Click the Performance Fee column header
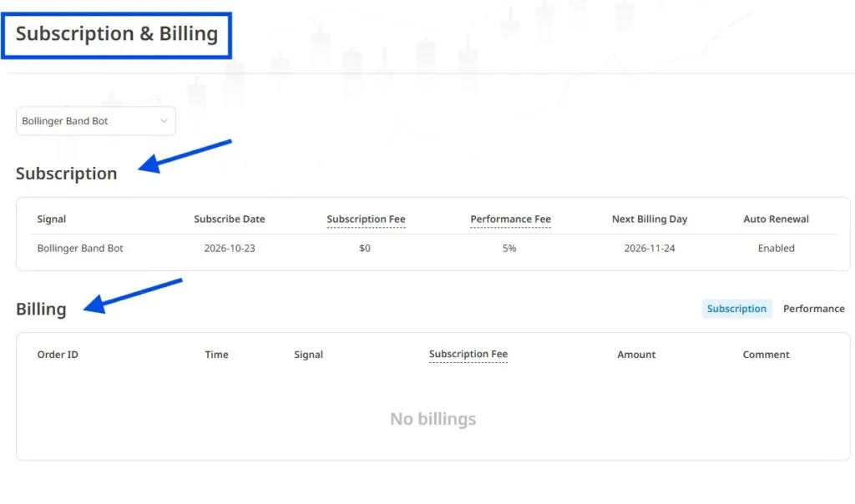This screenshot has width=855, height=504. point(510,219)
